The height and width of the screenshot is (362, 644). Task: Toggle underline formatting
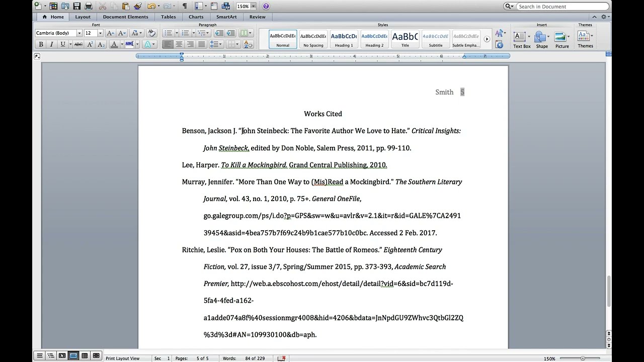[x=62, y=44]
